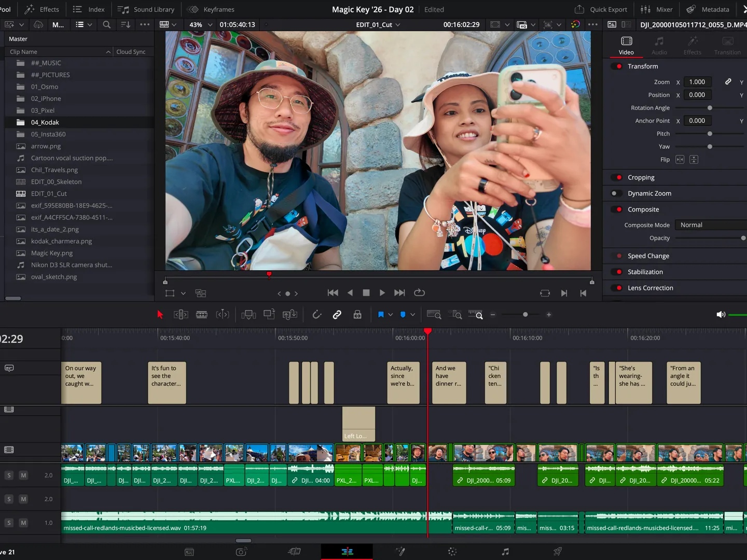
Task: Open the Composite Mode Normal dropdown
Action: coord(711,225)
